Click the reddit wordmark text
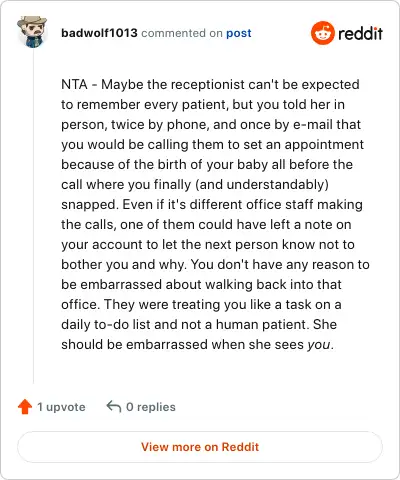The image size is (400, 480). (360, 33)
